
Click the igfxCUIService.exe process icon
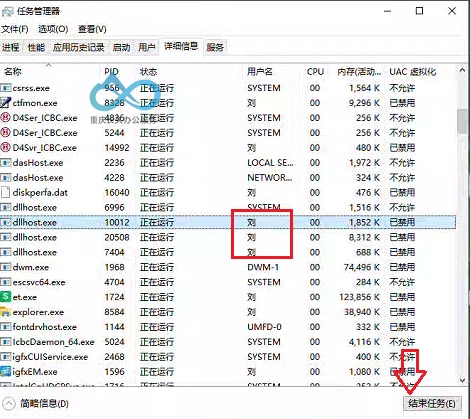coord(6,357)
